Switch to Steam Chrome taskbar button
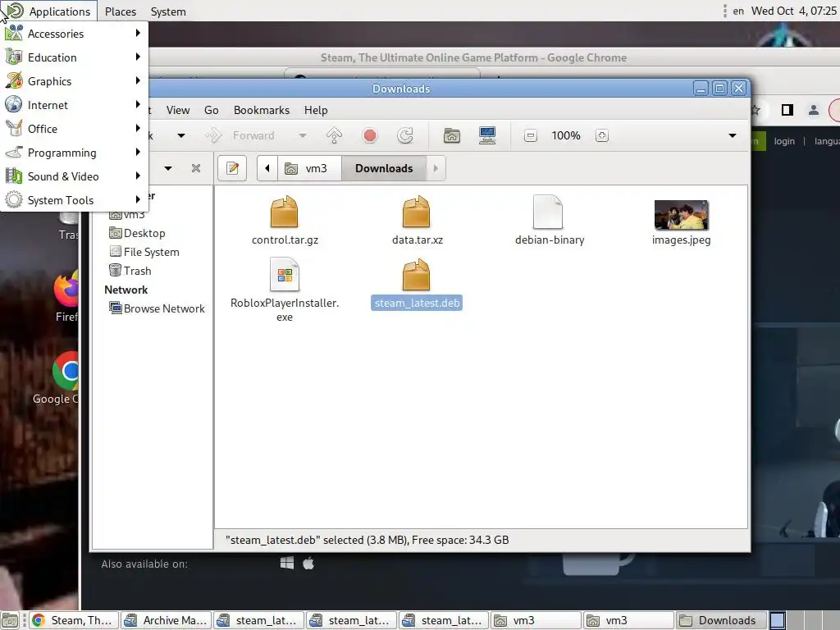 (73, 620)
